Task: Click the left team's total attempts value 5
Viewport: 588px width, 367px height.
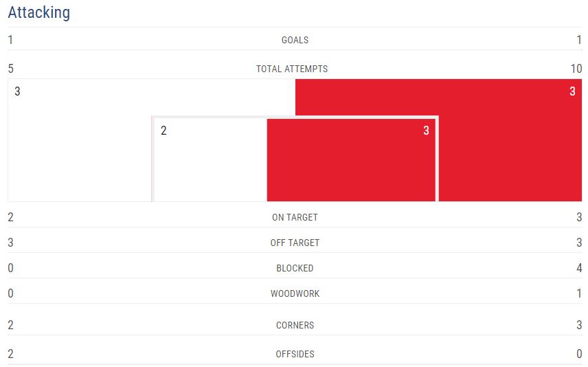Action: [x=11, y=69]
